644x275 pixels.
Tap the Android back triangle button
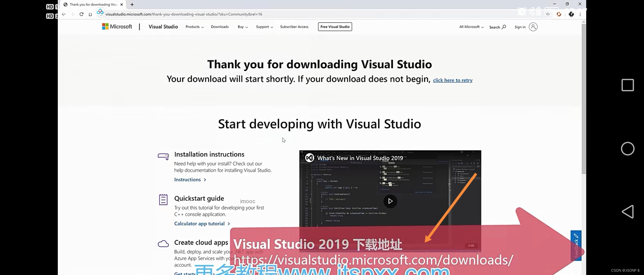click(x=628, y=212)
